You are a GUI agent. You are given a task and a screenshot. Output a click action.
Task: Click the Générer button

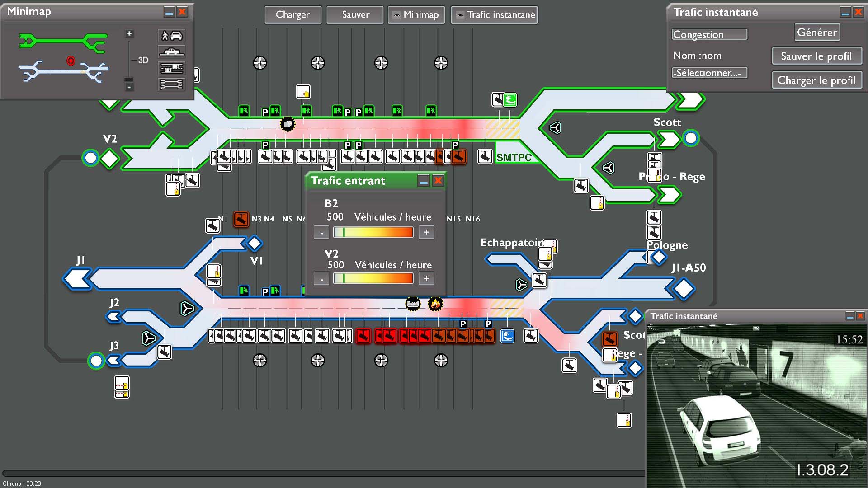817,33
